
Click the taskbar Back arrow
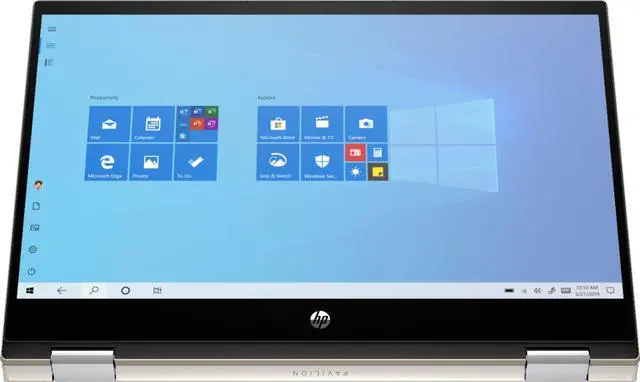[61, 291]
